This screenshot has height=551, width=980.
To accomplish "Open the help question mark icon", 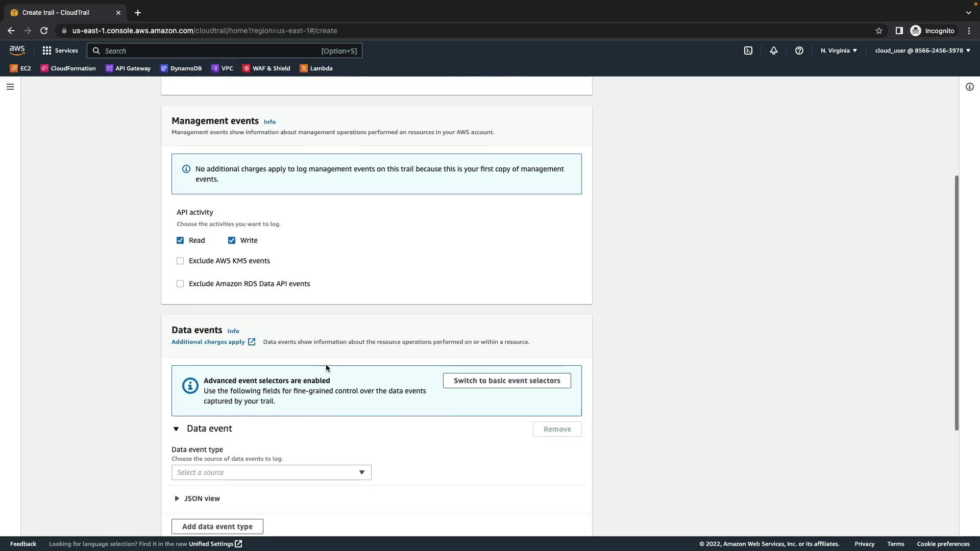I will pos(799,51).
